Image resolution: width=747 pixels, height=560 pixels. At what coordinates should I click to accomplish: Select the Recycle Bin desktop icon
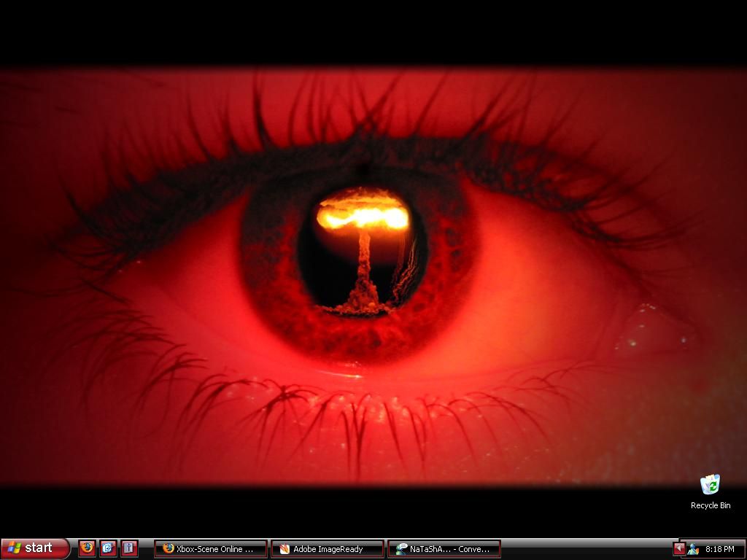click(x=710, y=484)
